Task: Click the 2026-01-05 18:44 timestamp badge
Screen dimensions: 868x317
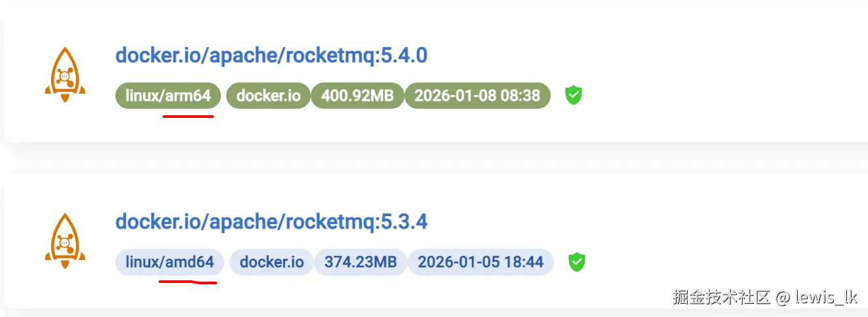Action: point(481,263)
